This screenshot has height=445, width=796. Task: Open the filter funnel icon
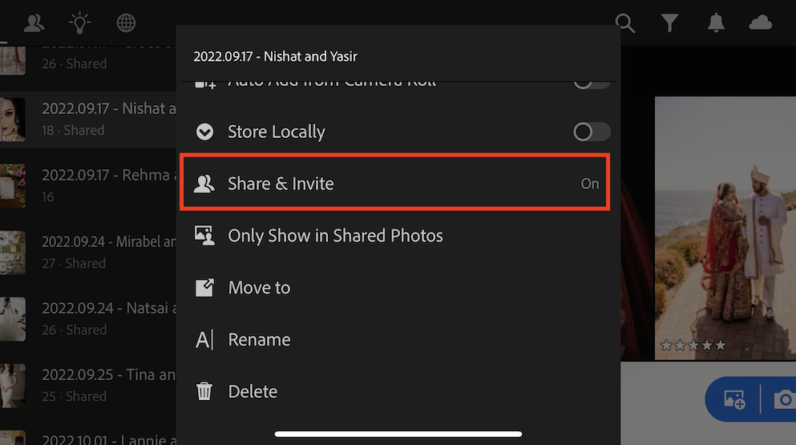pyautogui.click(x=670, y=22)
